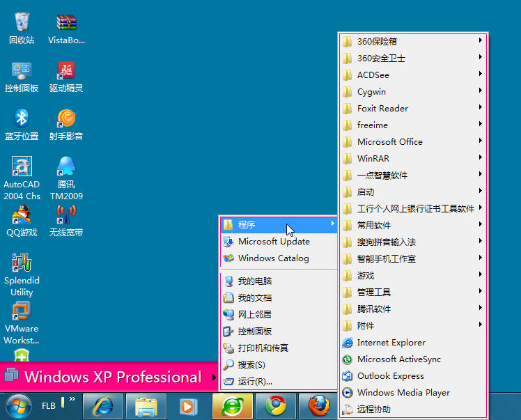Viewport: 521px width, 420px height.
Task: Expand the 360保险箱 submenu arrow
Action: pos(481,40)
